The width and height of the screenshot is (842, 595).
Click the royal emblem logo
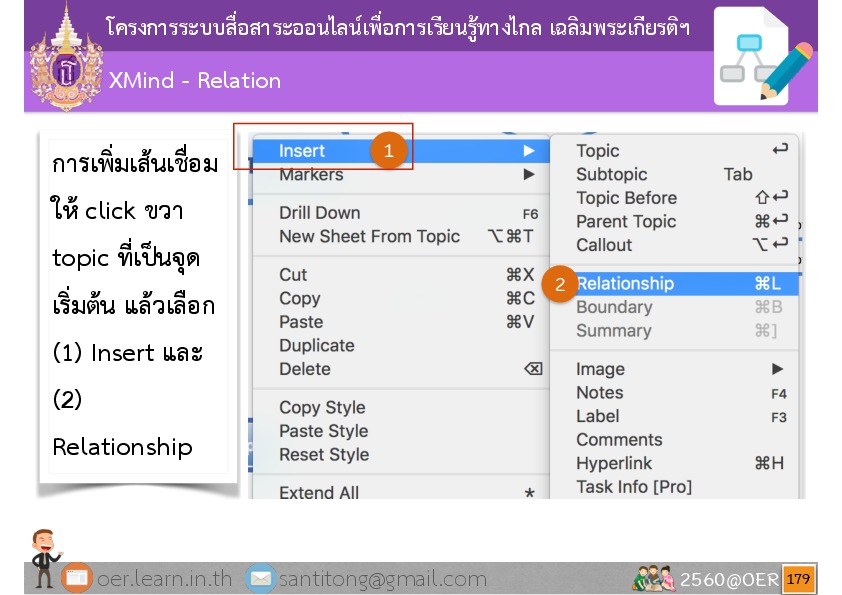(x=67, y=58)
